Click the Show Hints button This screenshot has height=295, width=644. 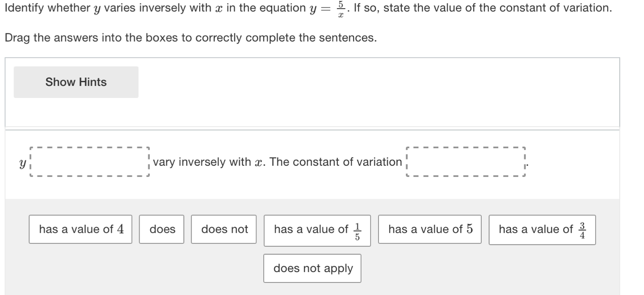point(76,82)
